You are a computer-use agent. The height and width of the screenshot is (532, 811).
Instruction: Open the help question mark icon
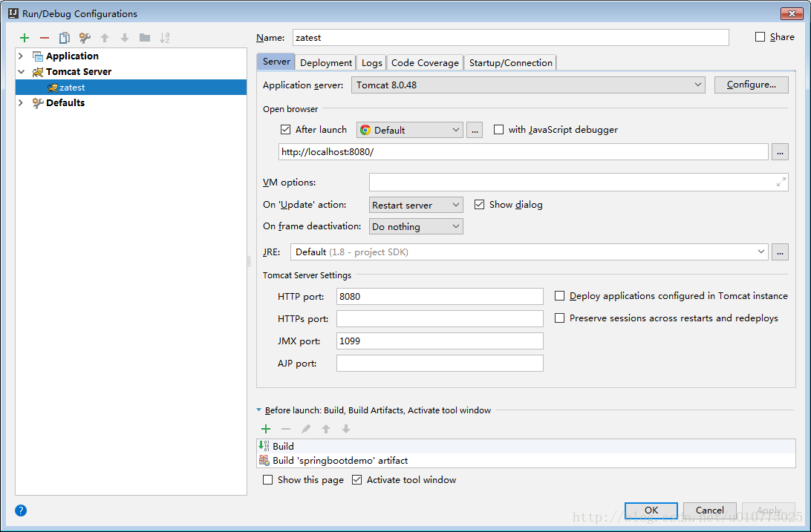coord(21,510)
